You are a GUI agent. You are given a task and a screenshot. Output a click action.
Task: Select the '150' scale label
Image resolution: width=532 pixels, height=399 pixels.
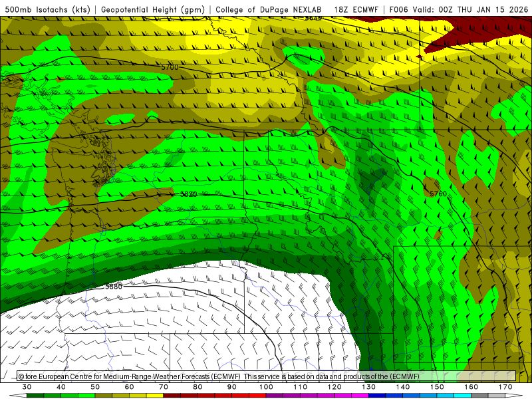437,387
